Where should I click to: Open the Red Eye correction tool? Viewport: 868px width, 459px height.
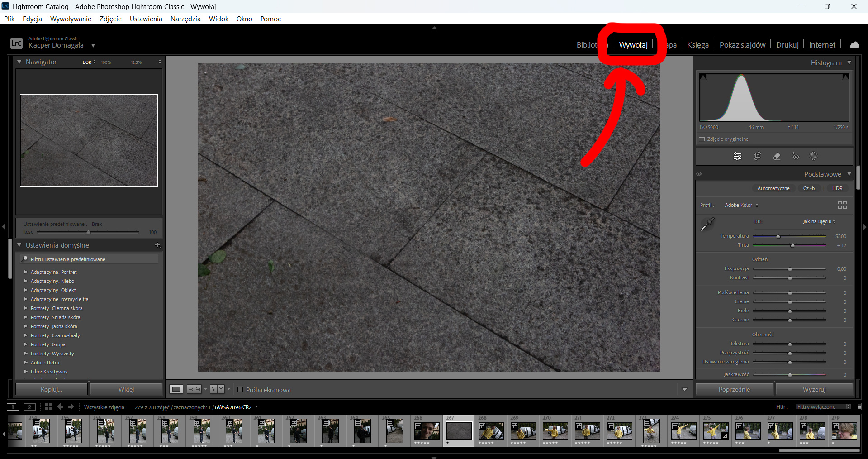click(x=796, y=157)
